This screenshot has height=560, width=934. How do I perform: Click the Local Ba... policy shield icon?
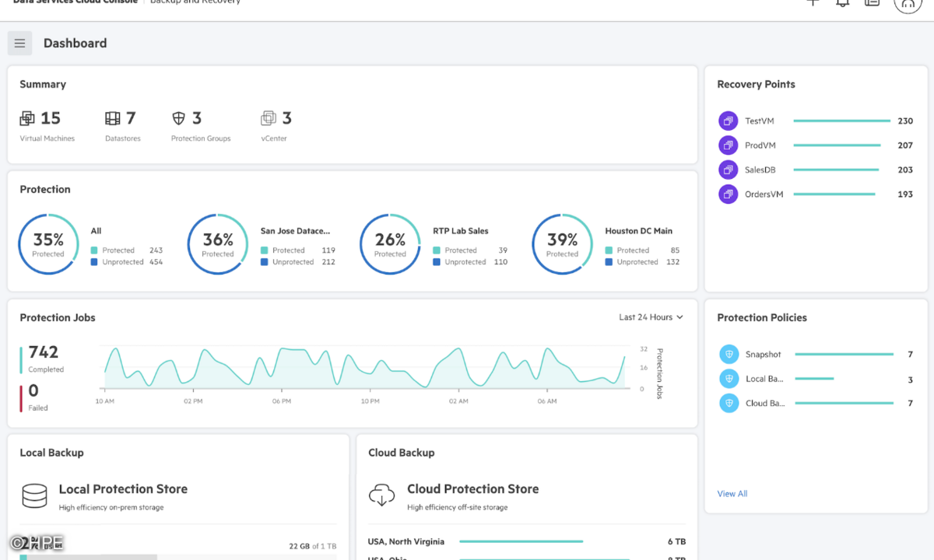tap(729, 379)
